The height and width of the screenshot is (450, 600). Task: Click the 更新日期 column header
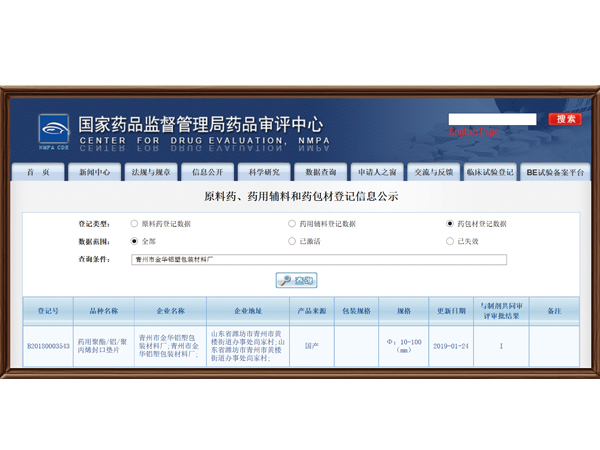point(451,311)
